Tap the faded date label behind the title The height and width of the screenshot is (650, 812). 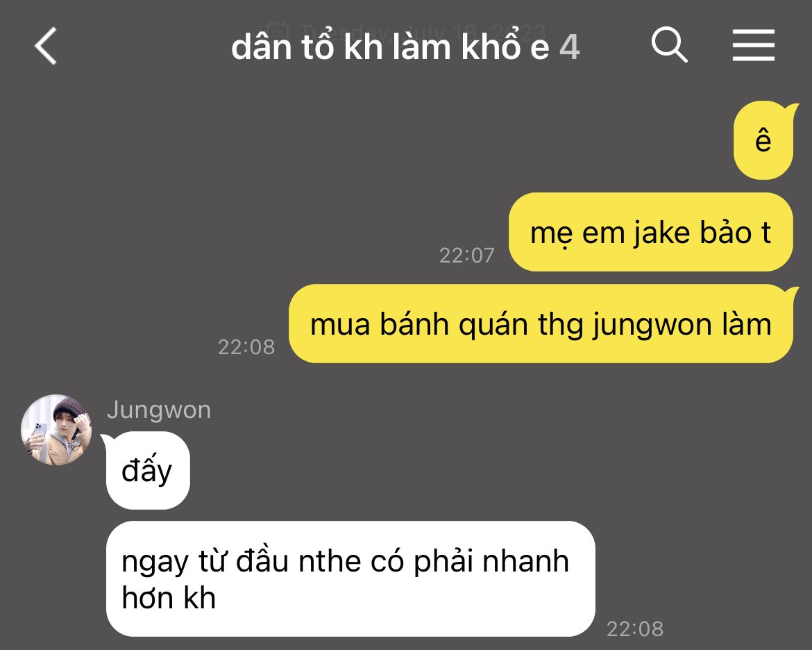pos(407,31)
